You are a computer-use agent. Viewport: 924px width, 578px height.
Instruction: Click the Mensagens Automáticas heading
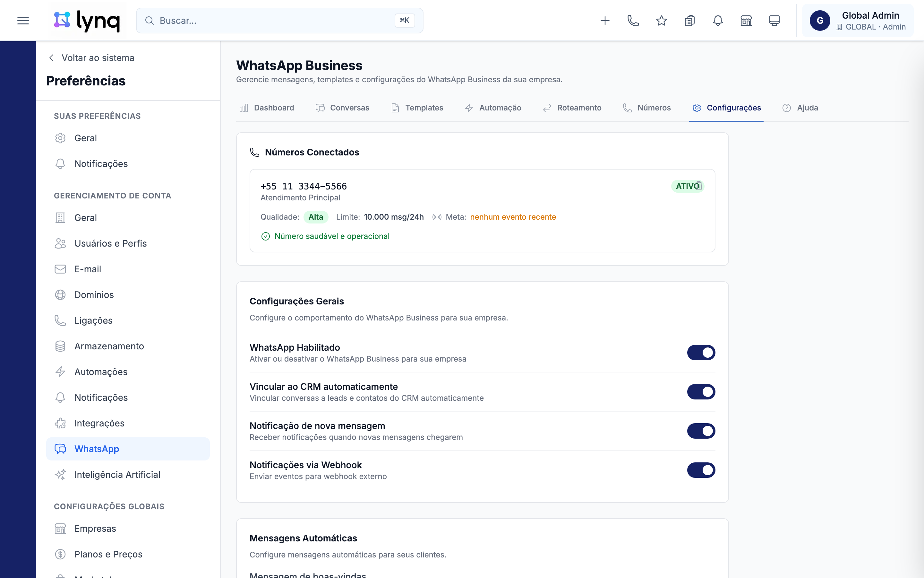(303, 538)
